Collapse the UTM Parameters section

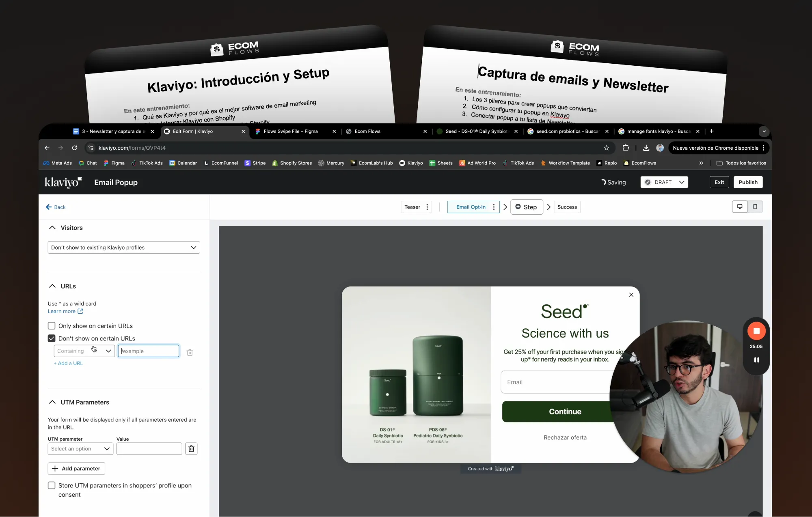tap(52, 402)
